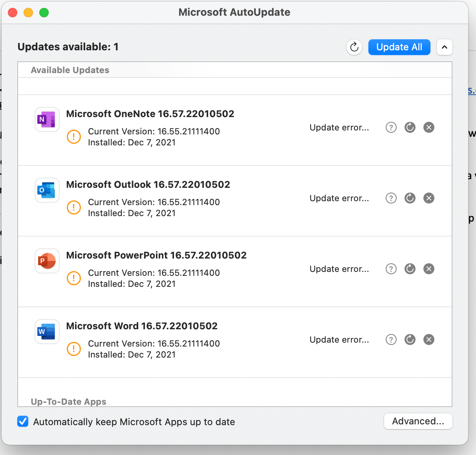Click the Current Version line under OneNote
This screenshot has height=455, width=476.
[x=154, y=131]
